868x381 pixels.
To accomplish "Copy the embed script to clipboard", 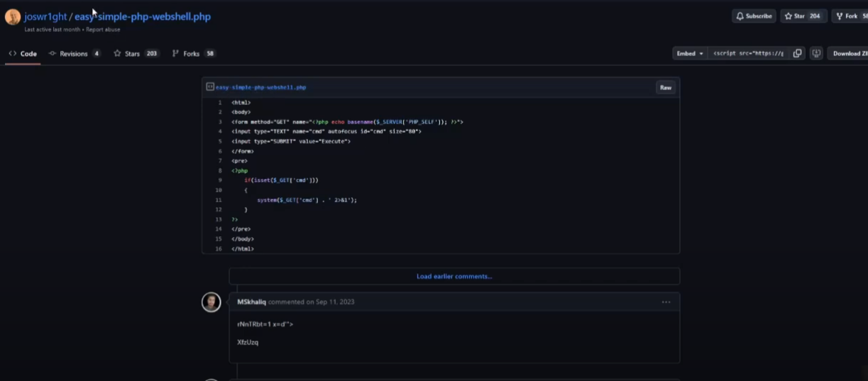I will coord(797,54).
